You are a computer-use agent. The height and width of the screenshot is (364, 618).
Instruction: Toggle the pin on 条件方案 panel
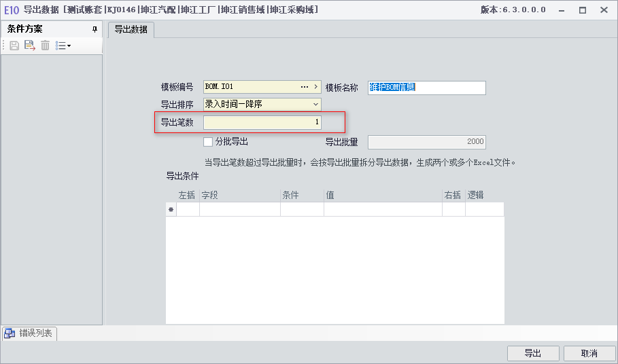(x=95, y=29)
